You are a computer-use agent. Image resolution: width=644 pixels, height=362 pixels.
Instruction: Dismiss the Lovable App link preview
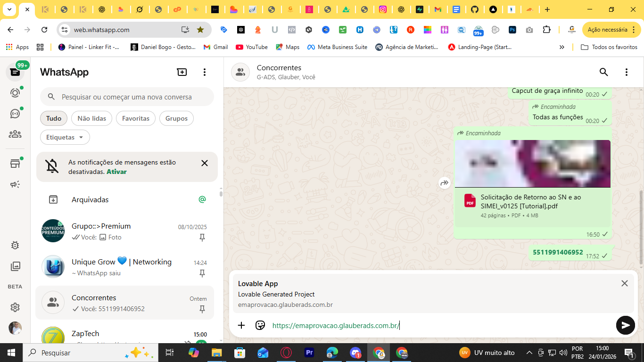click(x=624, y=283)
